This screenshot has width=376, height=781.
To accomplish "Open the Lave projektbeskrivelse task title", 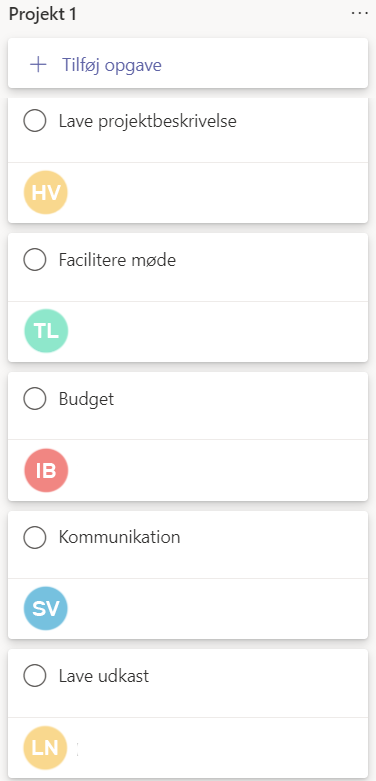I will click(147, 121).
